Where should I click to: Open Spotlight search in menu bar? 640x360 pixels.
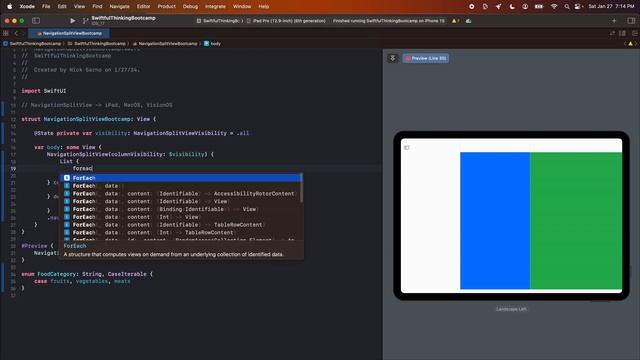coord(567,7)
